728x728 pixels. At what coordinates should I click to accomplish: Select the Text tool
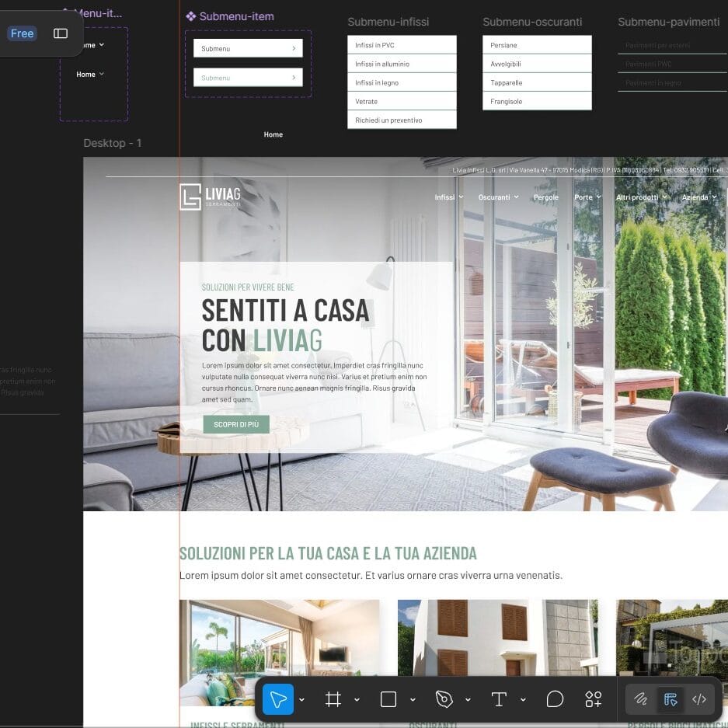499,699
